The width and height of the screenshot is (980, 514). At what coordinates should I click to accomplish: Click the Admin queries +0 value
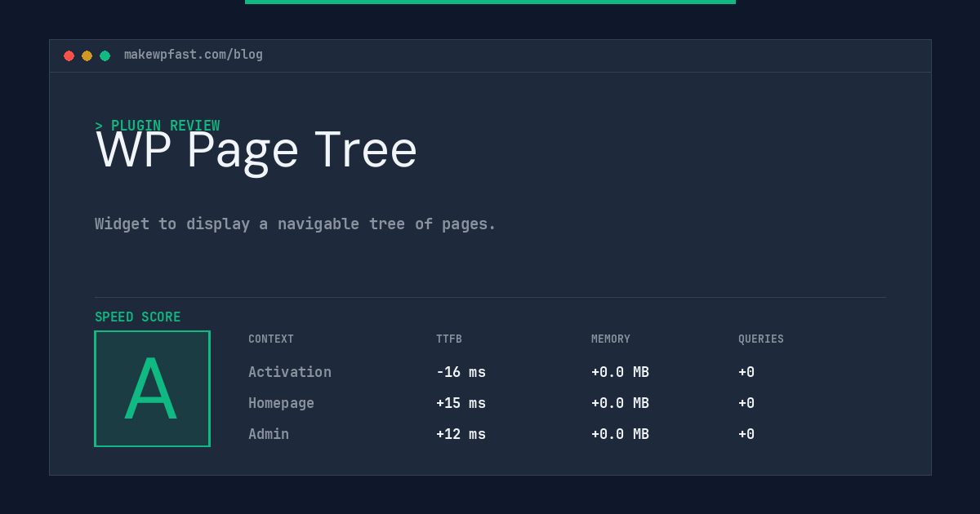(x=746, y=434)
